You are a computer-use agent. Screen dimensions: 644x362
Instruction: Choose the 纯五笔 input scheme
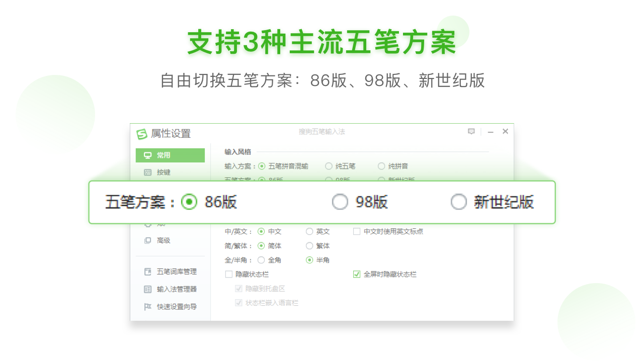coord(329,166)
